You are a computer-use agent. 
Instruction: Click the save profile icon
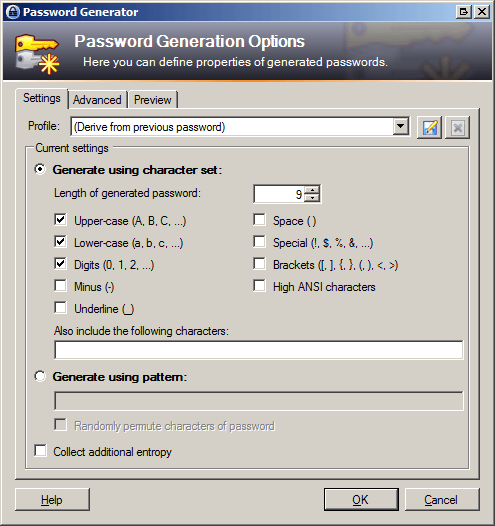430,127
